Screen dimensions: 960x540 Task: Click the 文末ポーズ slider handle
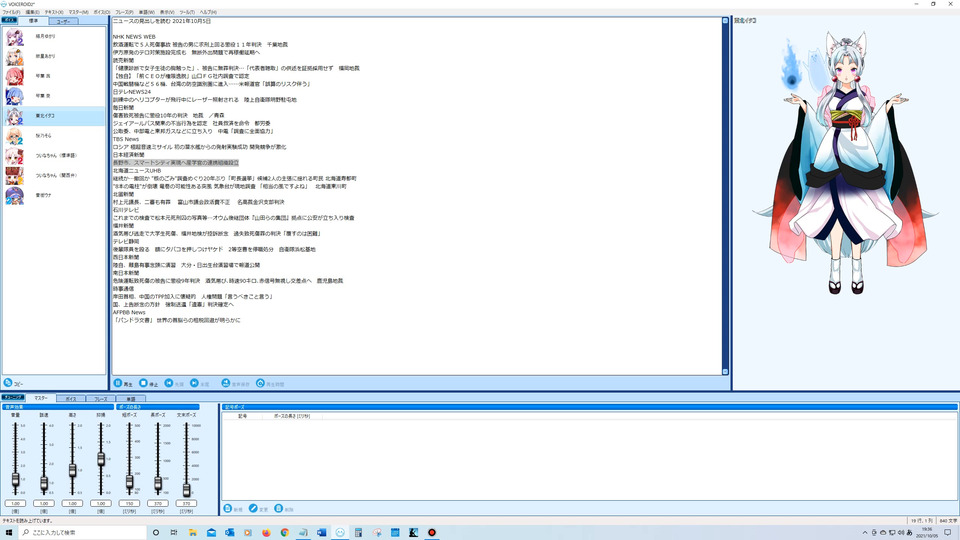(x=186, y=490)
